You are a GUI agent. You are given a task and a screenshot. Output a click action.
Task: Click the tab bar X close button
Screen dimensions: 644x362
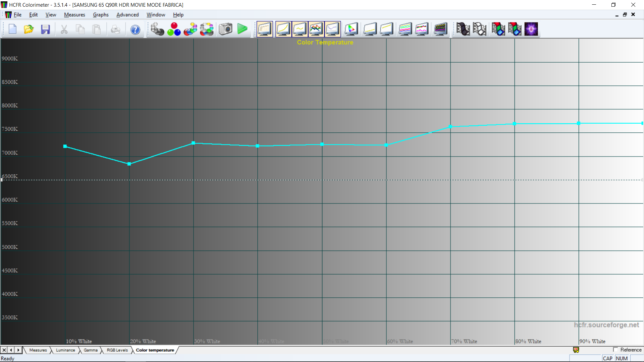pos(4,350)
